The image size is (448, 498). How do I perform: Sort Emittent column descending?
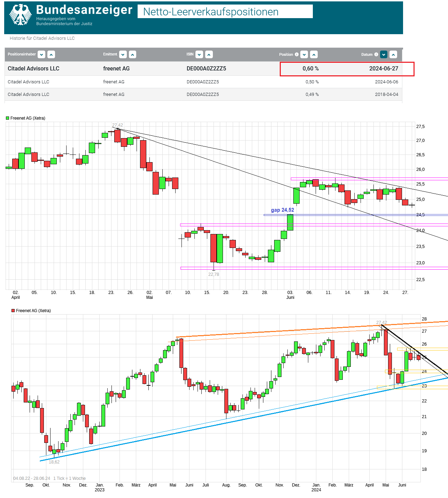[x=123, y=54]
